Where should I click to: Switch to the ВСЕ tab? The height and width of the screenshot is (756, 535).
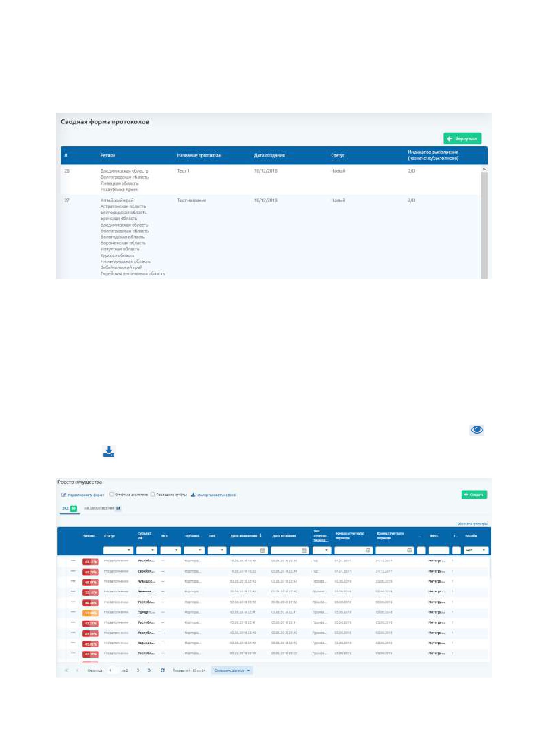(x=69, y=508)
